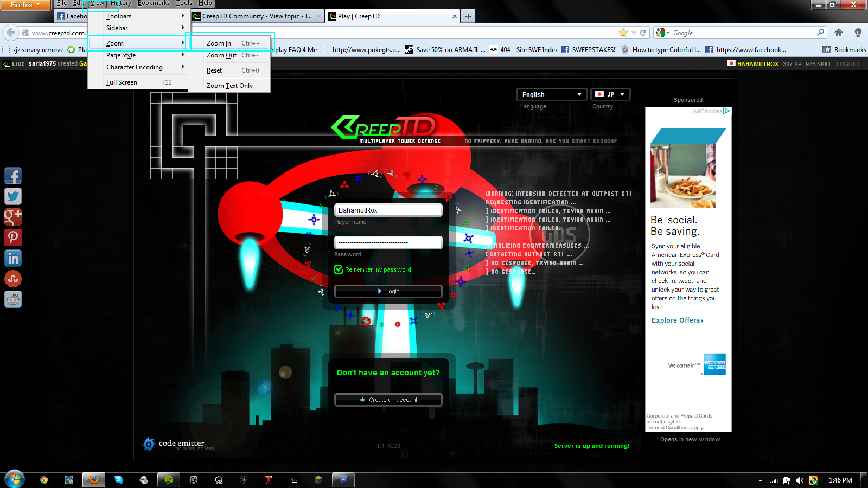This screenshot has height=488, width=868.
Task: Select Zoom Text Only option
Action: click(229, 86)
